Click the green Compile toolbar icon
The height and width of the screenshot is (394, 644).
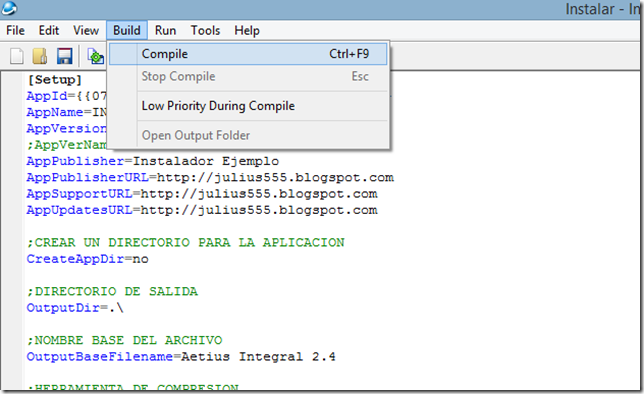(x=96, y=56)
